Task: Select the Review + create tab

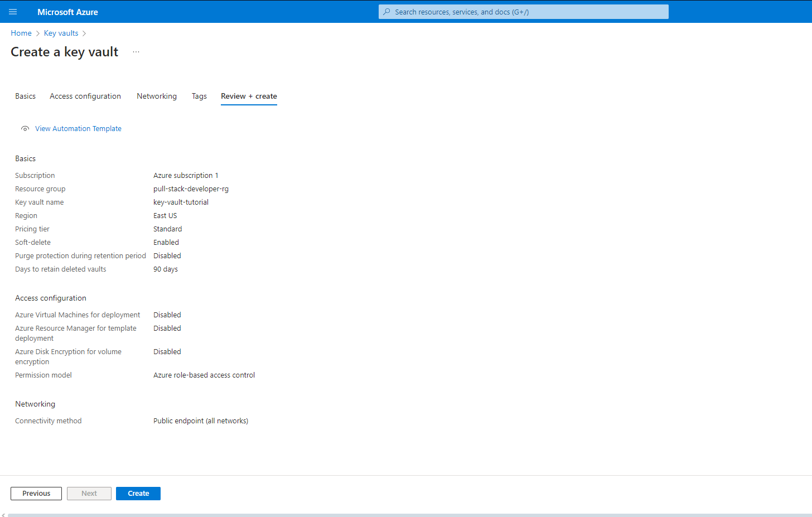Action: (249, 96)
